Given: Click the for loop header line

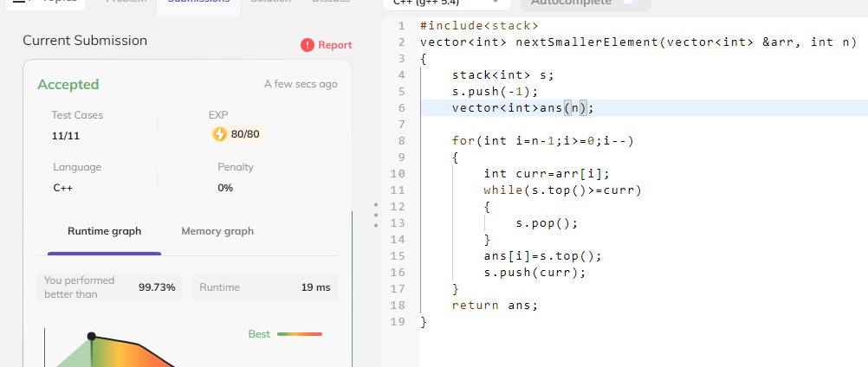Looking at the screenshot, I should pos(542,141).
